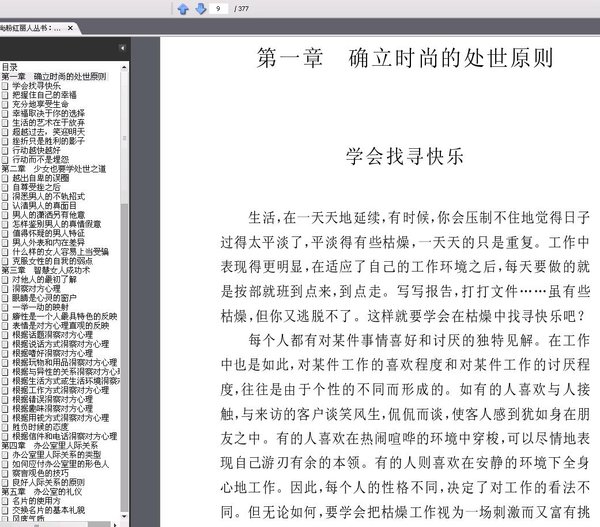Jump to bookmark 根据信件和电话洞察对方心理
This screenshot has height=527, width=600.
pos(65,436)
